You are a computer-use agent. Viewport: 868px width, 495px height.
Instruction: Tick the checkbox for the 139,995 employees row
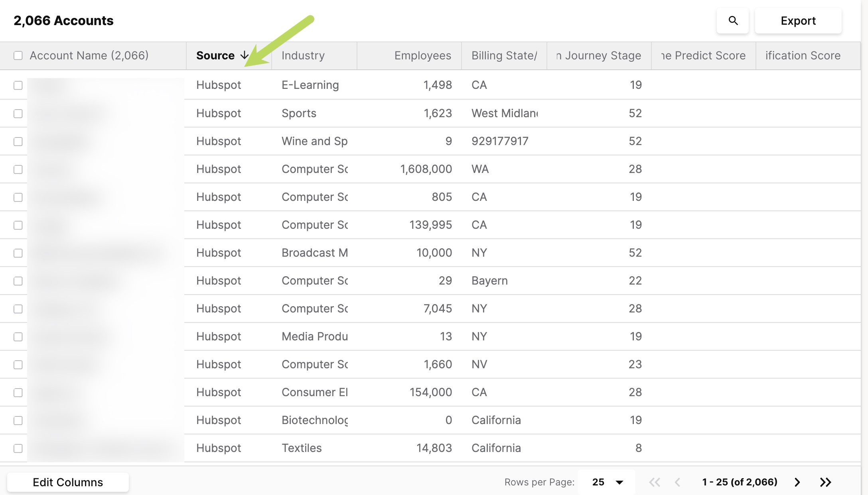click(18, 225)
